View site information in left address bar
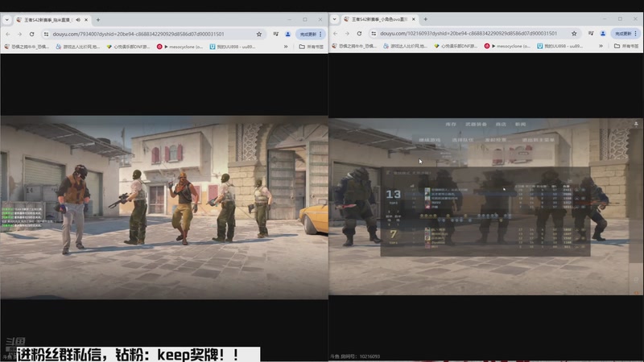 [x=46, y=34]
